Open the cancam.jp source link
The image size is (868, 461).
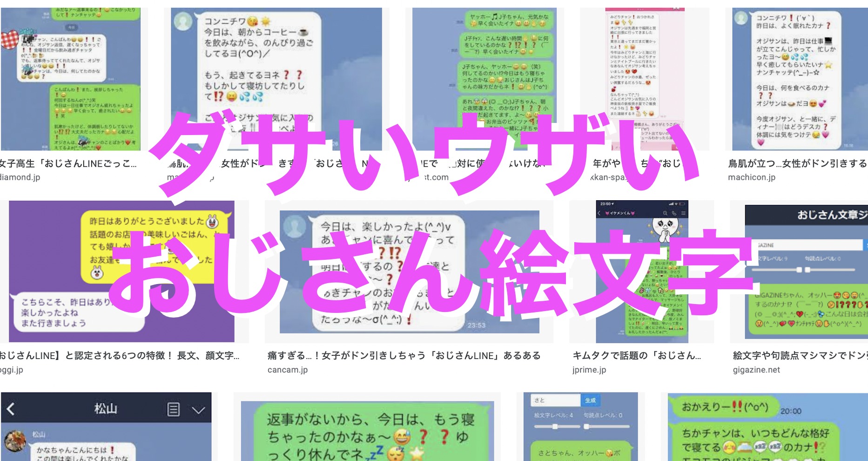click(x=288, y=370)
